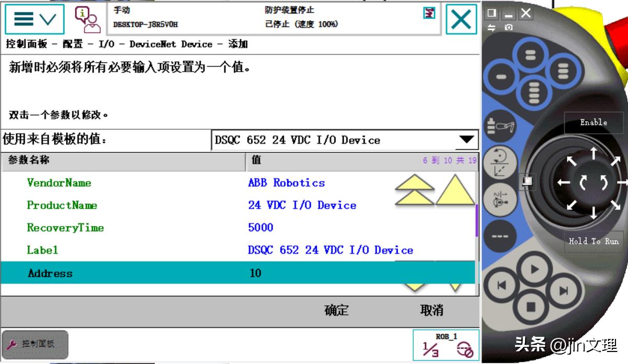Click the event log status icon near top right
This screenshot has width=628, height=364.
tap(428, 14)
